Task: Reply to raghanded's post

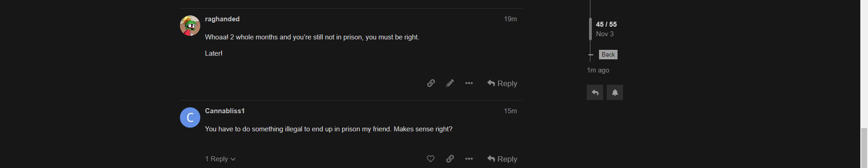Action: click(x=502, y=83)
